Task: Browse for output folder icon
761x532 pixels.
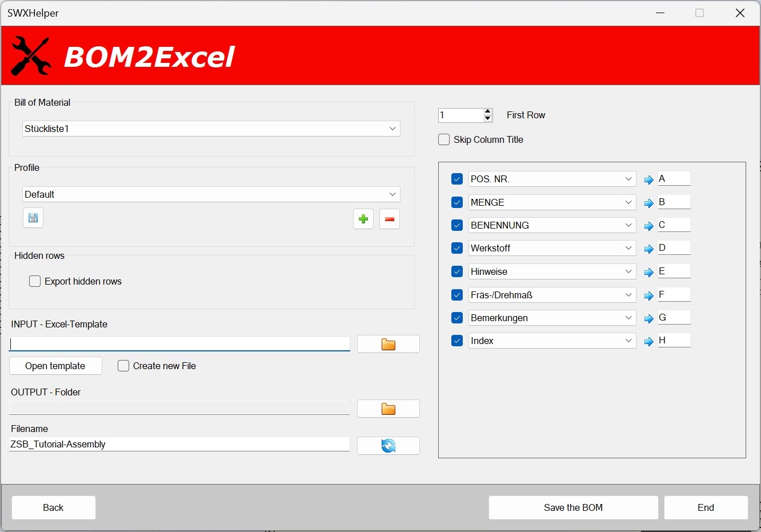Action: (388, 409)
